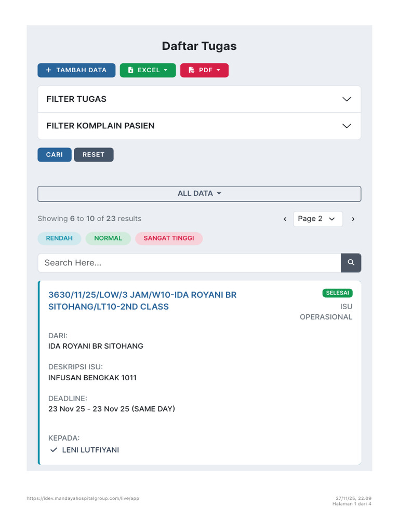Toggle the RENDAH priority filter

coord(59,238)
